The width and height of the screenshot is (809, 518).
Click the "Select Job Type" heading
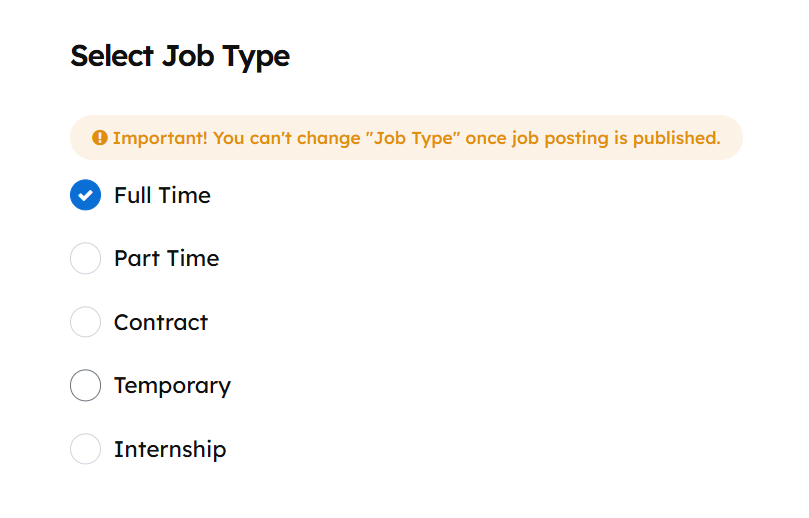tap(180, 56)
